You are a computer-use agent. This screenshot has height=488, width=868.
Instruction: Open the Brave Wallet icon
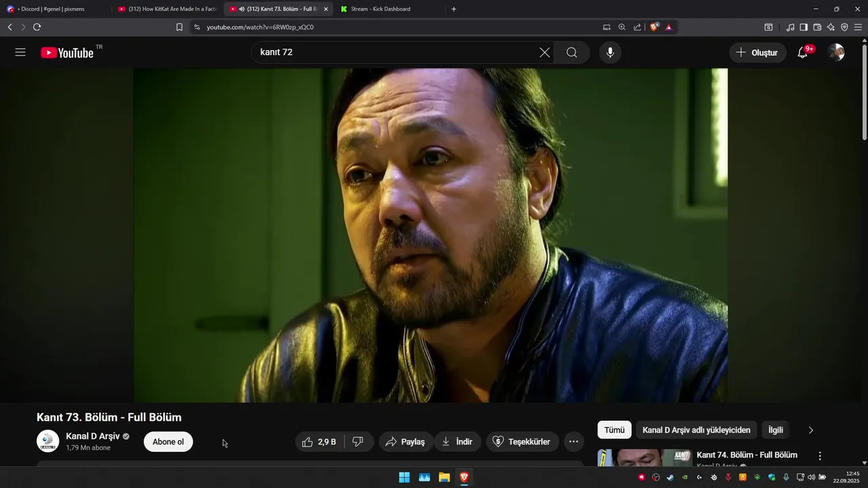point(817,27)
